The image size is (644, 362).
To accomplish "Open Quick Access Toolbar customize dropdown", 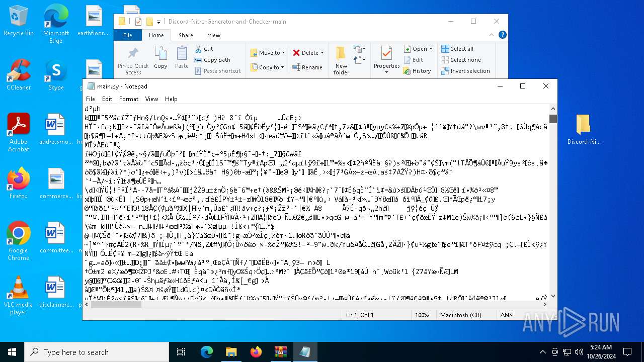I will 158,22.
